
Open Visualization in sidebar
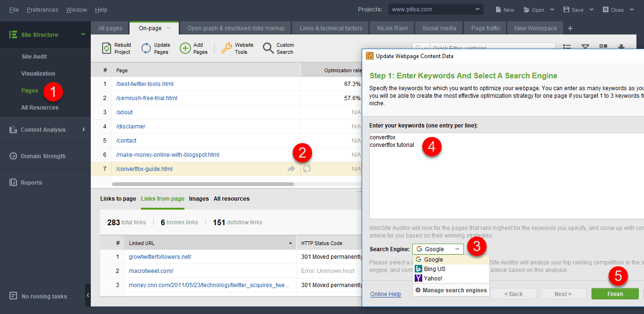click(x=38, y=74)
